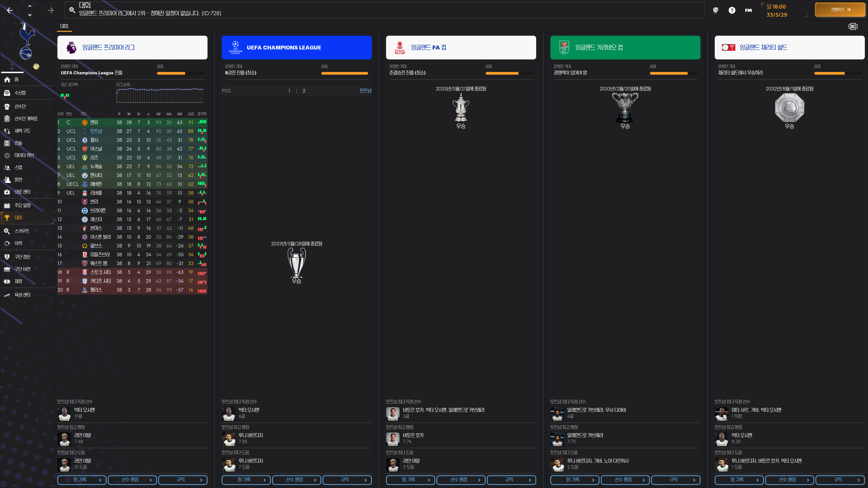Select the 대회 tab

(x=64, y=26)
